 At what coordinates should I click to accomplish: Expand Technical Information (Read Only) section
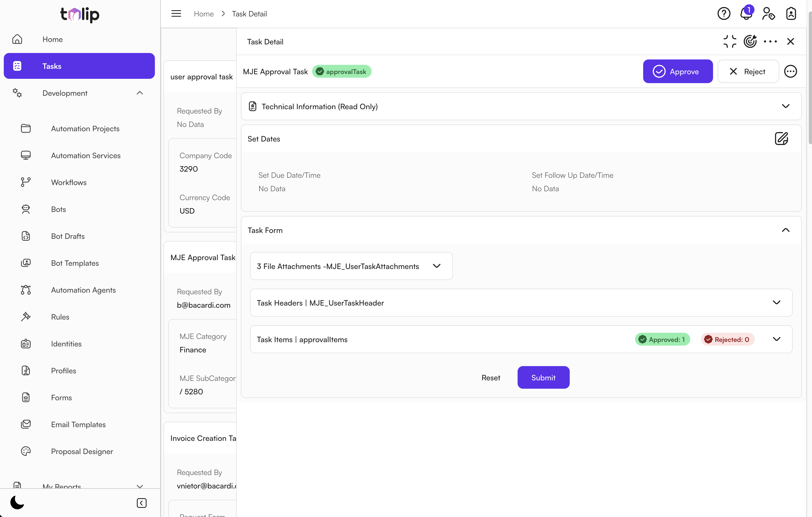point(786,106)
